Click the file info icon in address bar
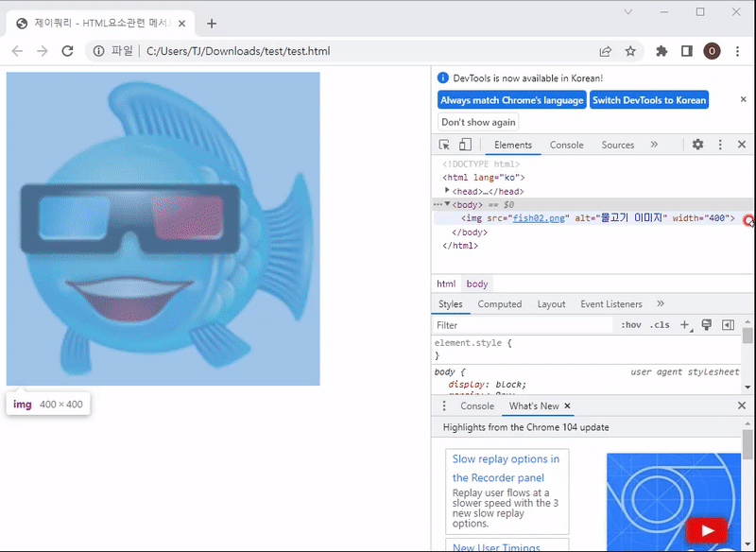756x552 pixels. point(99,51)
